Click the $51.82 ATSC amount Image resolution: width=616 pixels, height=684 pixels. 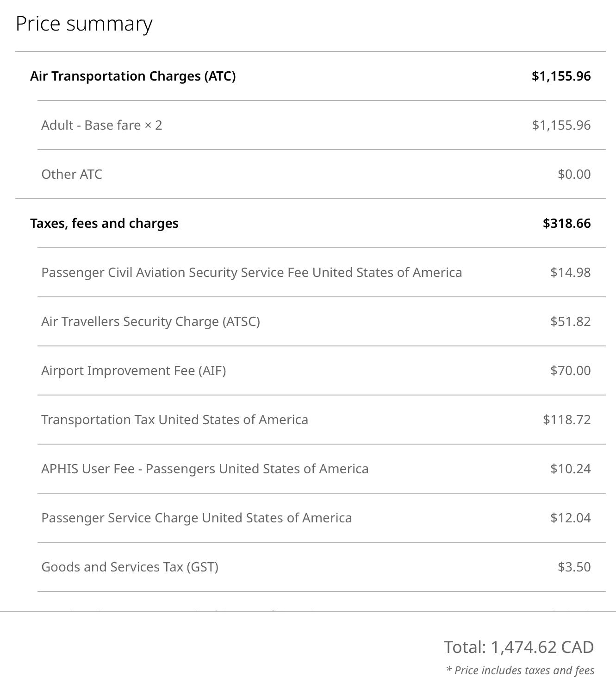570,321
